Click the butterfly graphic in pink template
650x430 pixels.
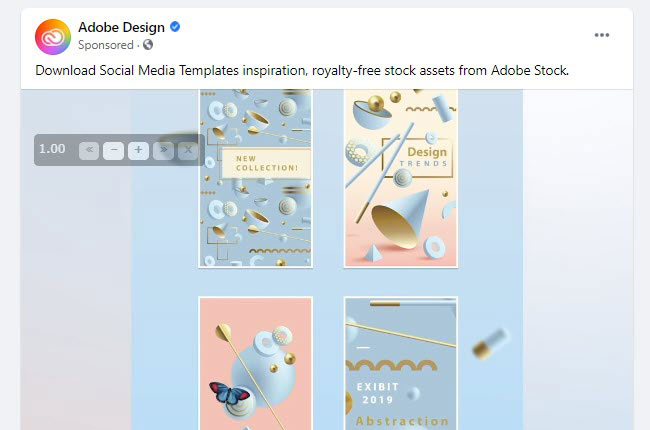tap(228, 392)
